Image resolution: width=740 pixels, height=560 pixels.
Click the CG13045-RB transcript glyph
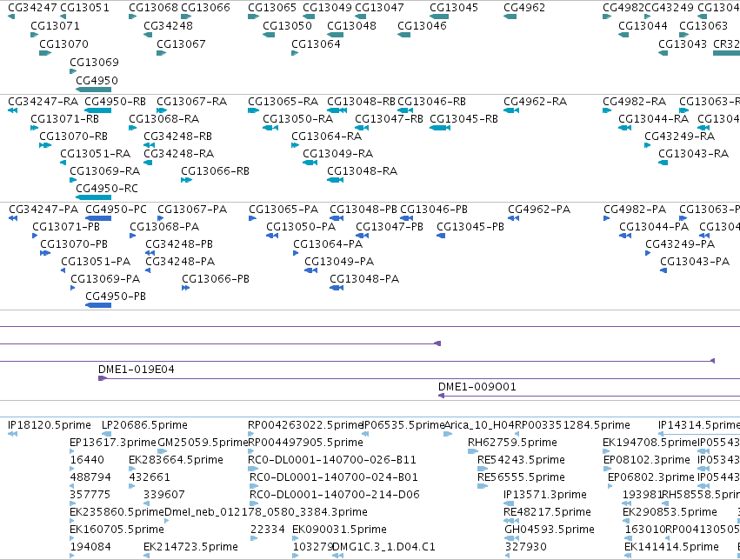coord(440,128)
